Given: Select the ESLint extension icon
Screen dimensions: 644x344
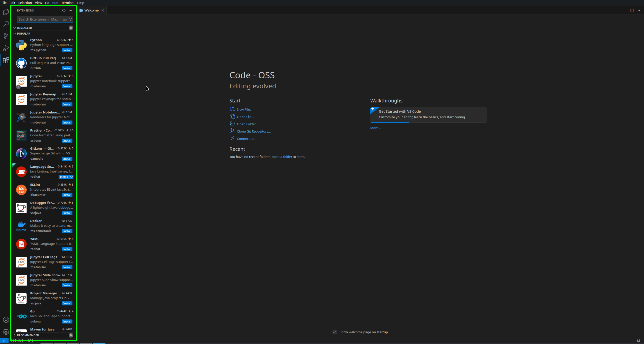Looking at the screenshot, I should click(21, 190).
